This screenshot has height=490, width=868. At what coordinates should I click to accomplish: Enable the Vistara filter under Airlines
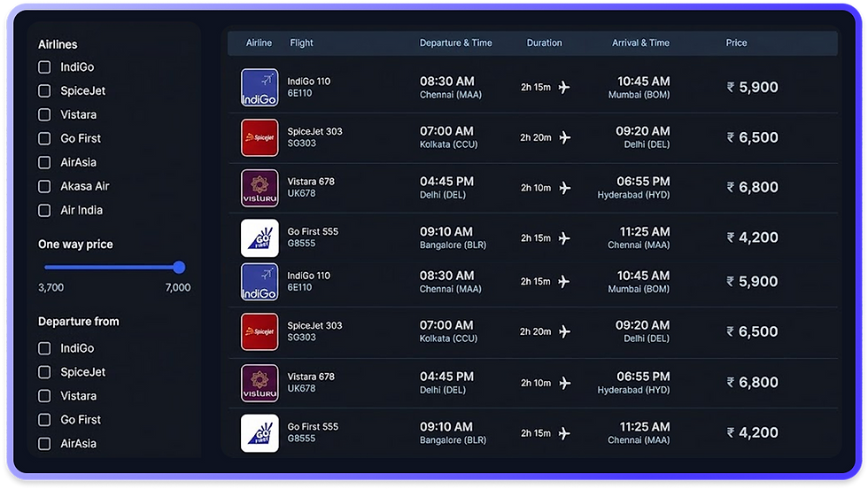[x=44, y=114]
